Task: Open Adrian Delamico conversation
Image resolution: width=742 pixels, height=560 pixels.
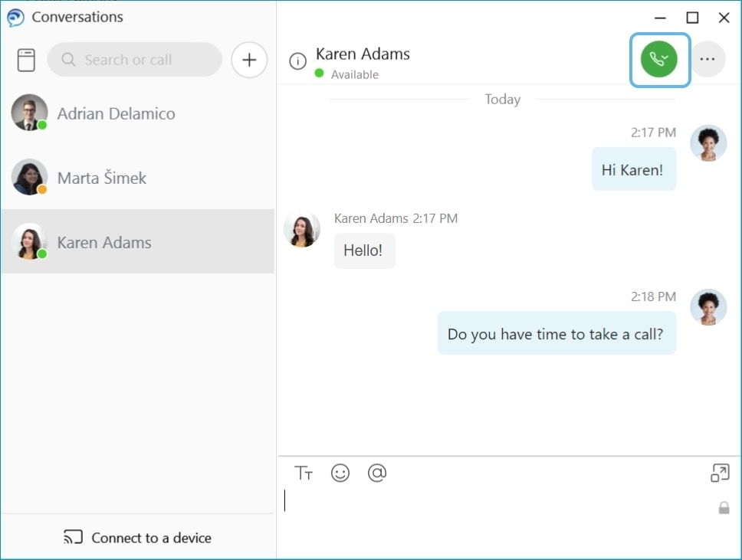Action: coord(138,113)
